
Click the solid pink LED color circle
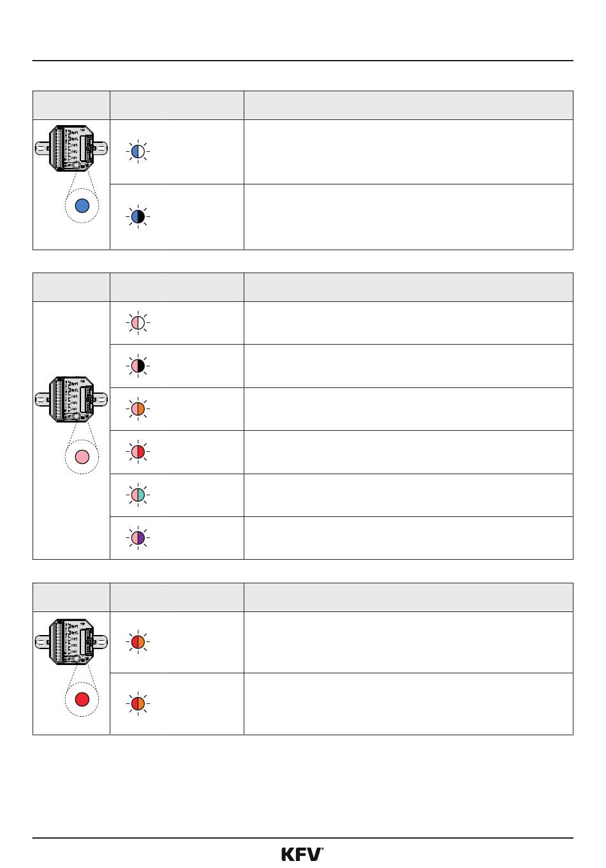[82, 456]
